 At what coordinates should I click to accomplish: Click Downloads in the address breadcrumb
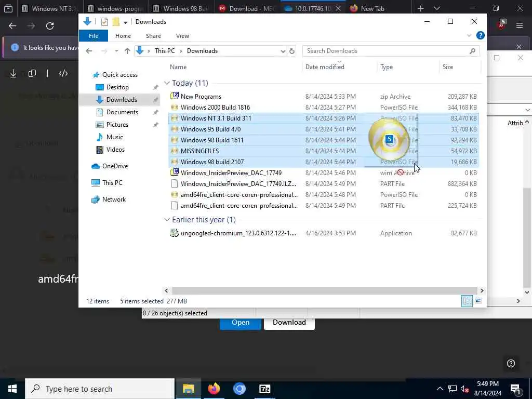coord(202,51)
